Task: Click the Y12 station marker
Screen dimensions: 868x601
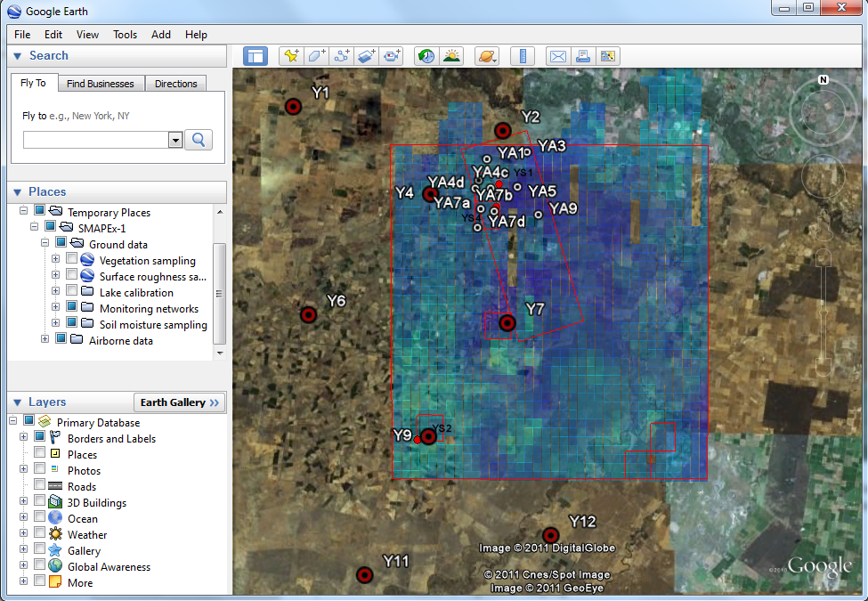Action: click(550, 535)
